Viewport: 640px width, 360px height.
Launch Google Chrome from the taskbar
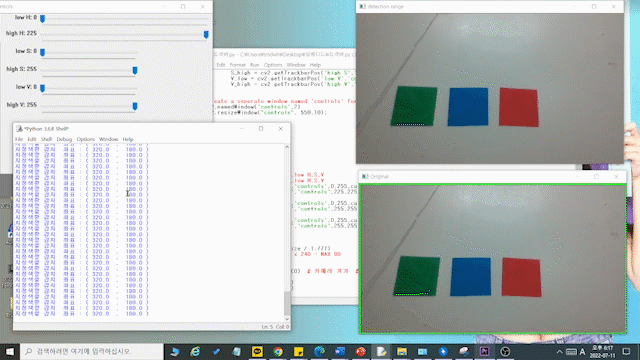[x=278, y=351]
